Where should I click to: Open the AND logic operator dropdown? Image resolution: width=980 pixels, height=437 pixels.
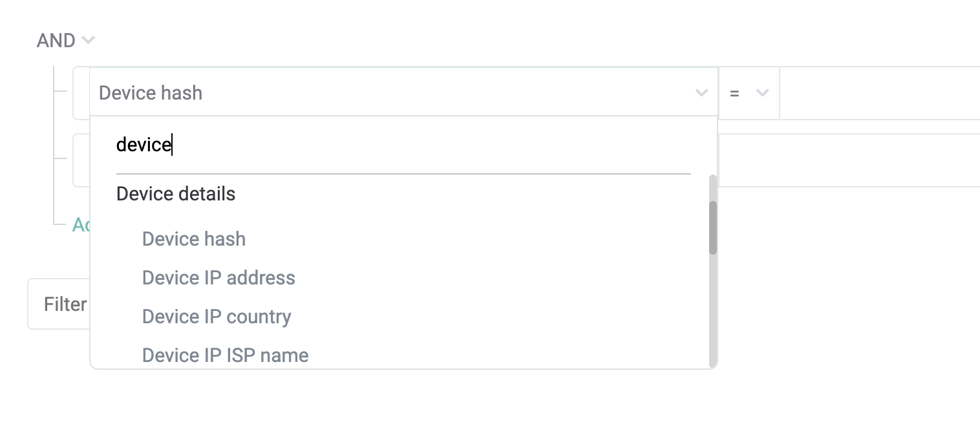(x=65, y=40)
